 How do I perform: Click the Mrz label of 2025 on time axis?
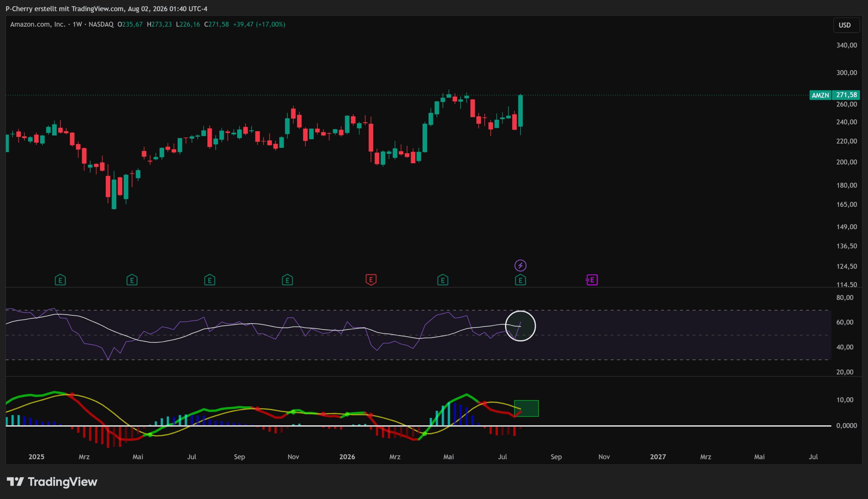[84, 457]
